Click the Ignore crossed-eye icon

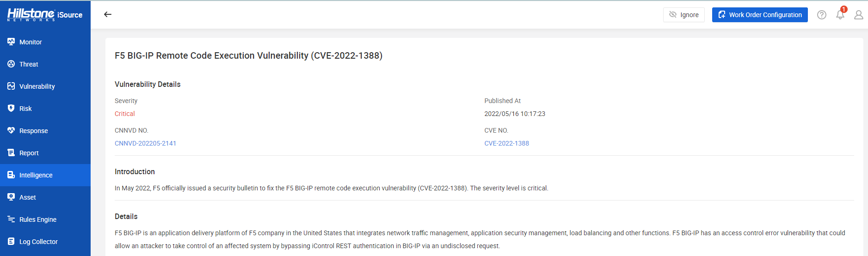(x=673, y=15)
